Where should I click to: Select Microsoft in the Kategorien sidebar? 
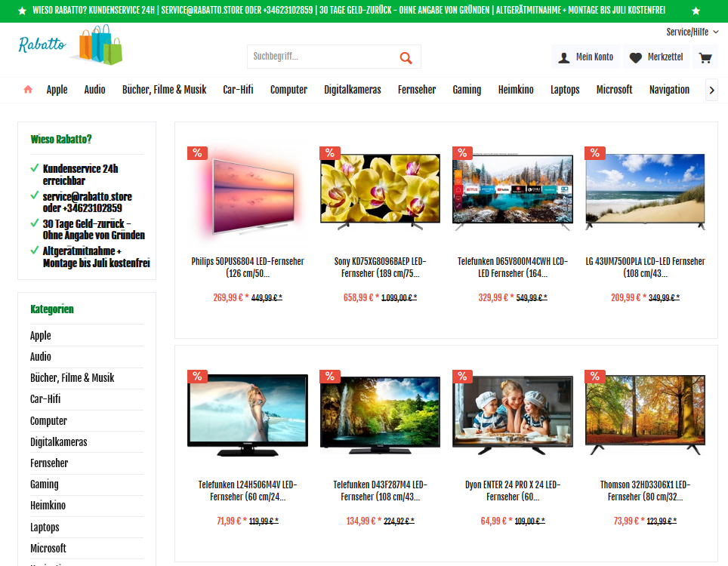(x=87, y=549)
